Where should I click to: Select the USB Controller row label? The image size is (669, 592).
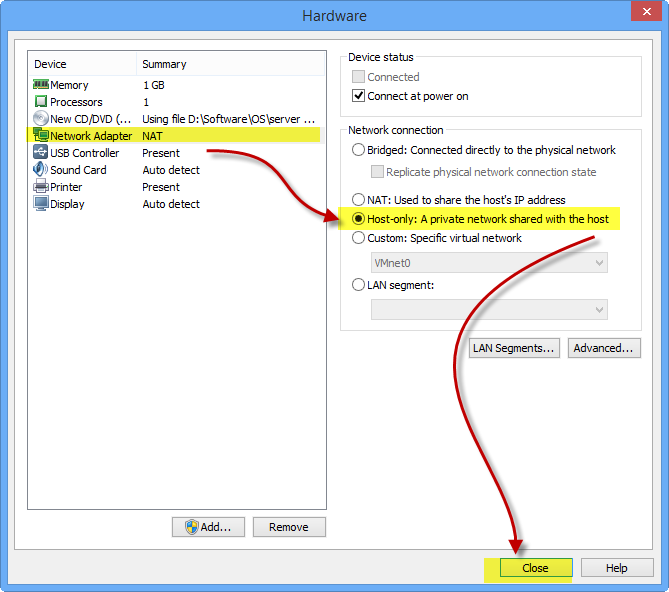pyautogui.click(x=84, y=153)
